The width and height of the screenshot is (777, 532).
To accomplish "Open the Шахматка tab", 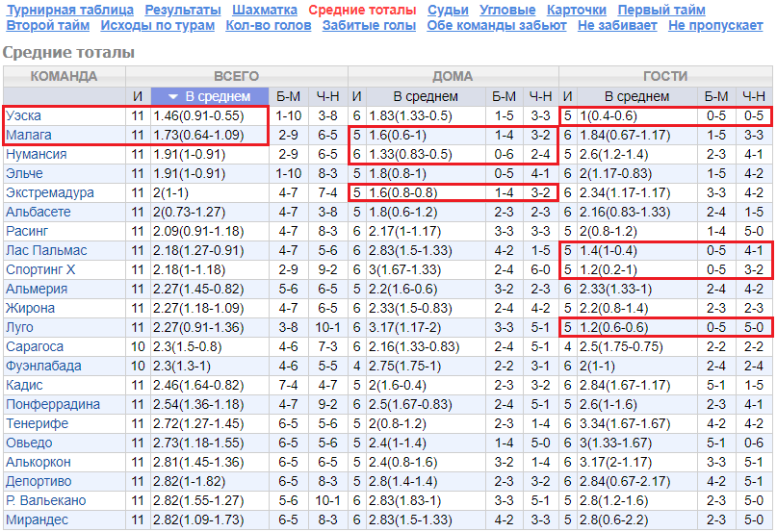I will (265, 10).
